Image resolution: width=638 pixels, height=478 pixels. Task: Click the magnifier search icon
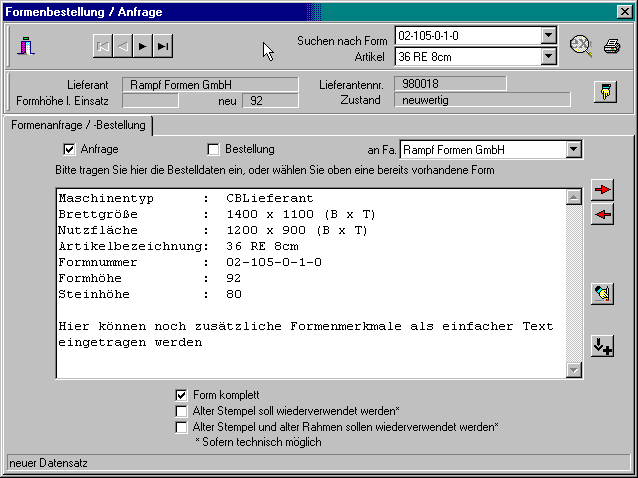(581, 45)
